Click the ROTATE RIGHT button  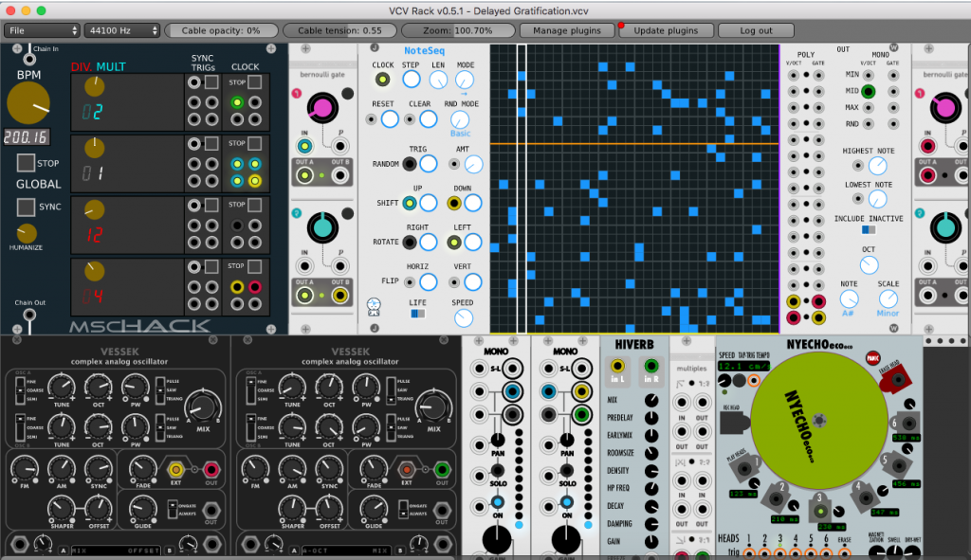click(428, 242)
